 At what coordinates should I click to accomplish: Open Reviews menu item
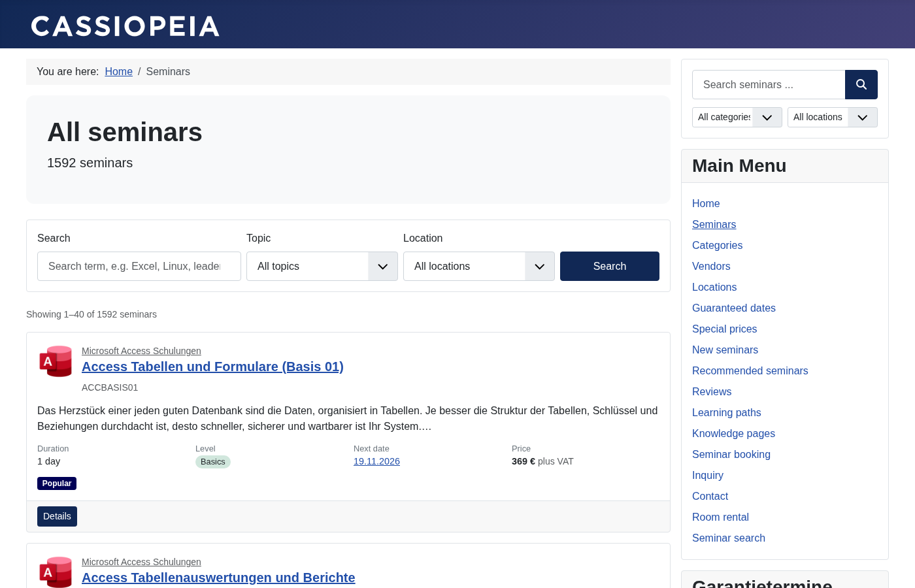tap(712, 392)
